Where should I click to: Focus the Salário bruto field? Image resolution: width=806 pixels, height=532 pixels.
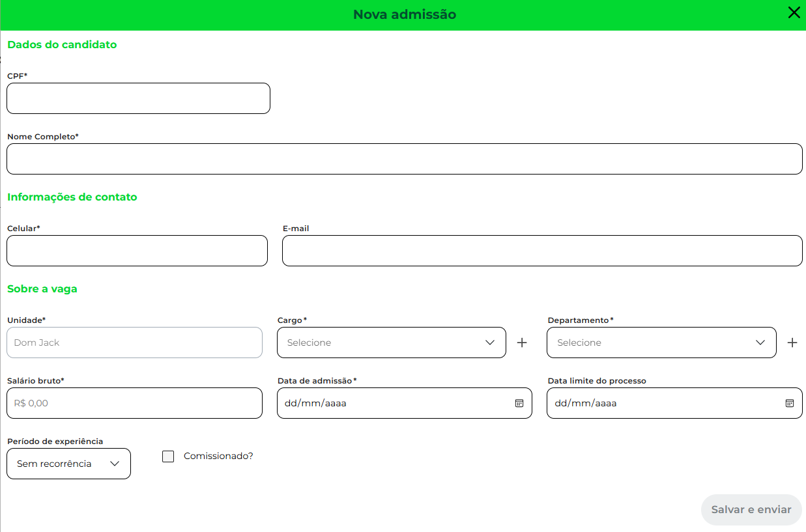click(134, 403)
